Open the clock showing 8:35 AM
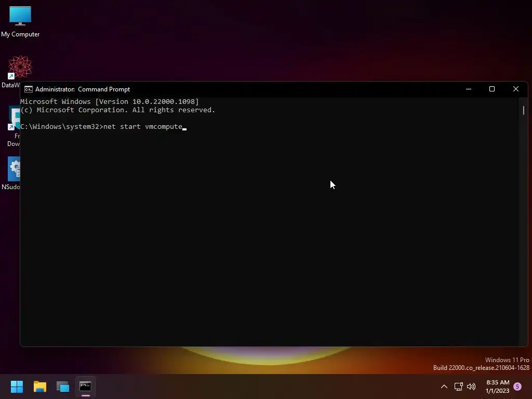This screenshot has width=532, height=399. (497, 387)
